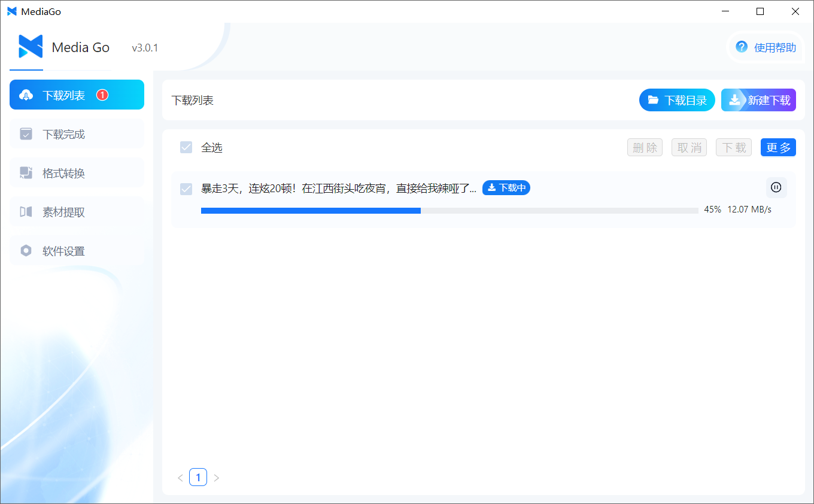Click the 45% progress text
Image resolution: width=814 pixels, height=504 pixels.
click(712, 210)
